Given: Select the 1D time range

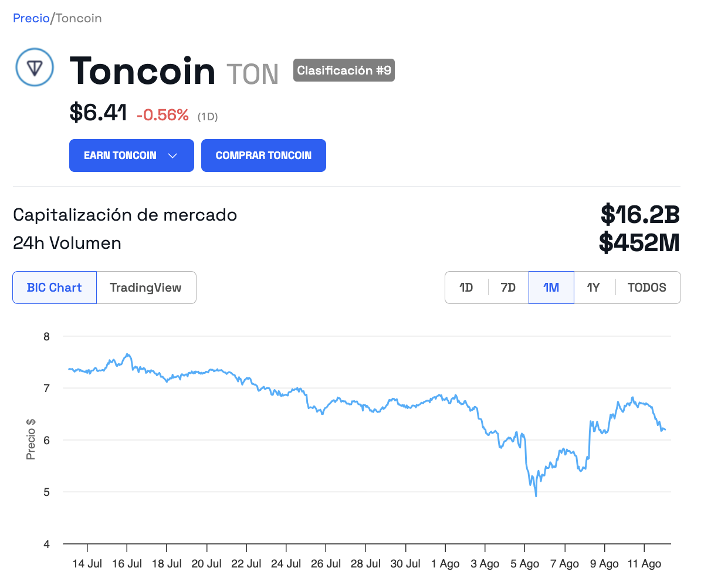Looking at the screenshot, I should (x=466, y=288).
